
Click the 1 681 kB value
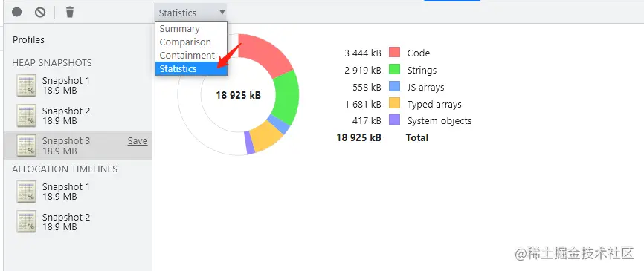point(363,105)
